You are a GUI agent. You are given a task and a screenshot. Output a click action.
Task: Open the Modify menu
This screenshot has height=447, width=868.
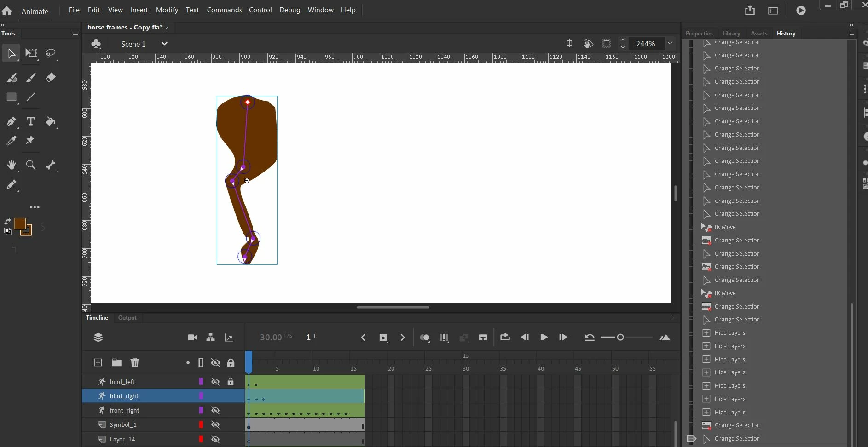[x=167, y=10]
